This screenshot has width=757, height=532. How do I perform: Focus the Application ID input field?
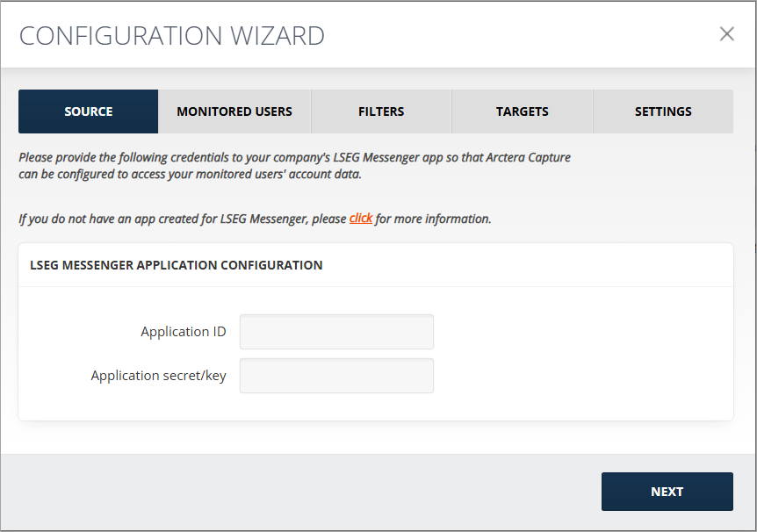pos(336,332)
